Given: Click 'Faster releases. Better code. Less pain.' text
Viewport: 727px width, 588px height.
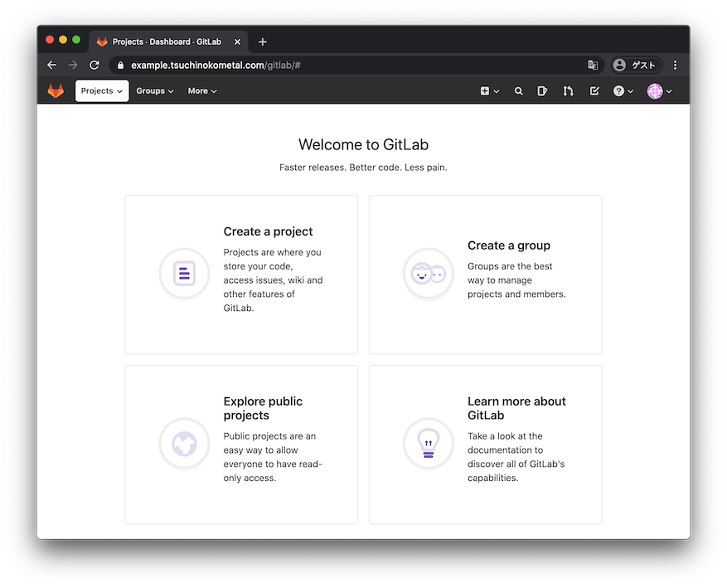Looking at the screenshot, I should click(363, 168).
